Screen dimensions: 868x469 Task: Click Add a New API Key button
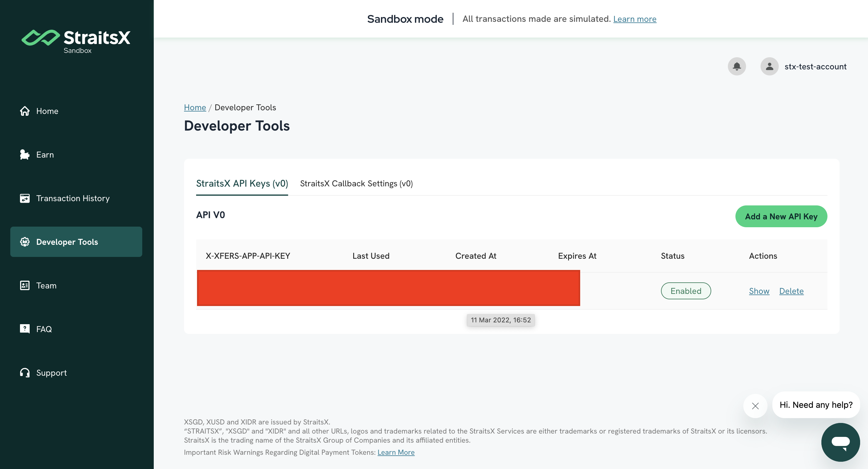(x=781, y=216)
